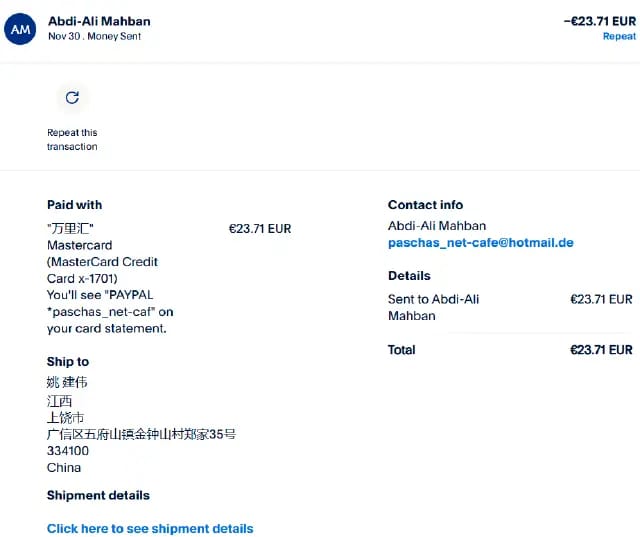Click the AM initials avatar
Viewport: 640px width, 537px height.
20,29
